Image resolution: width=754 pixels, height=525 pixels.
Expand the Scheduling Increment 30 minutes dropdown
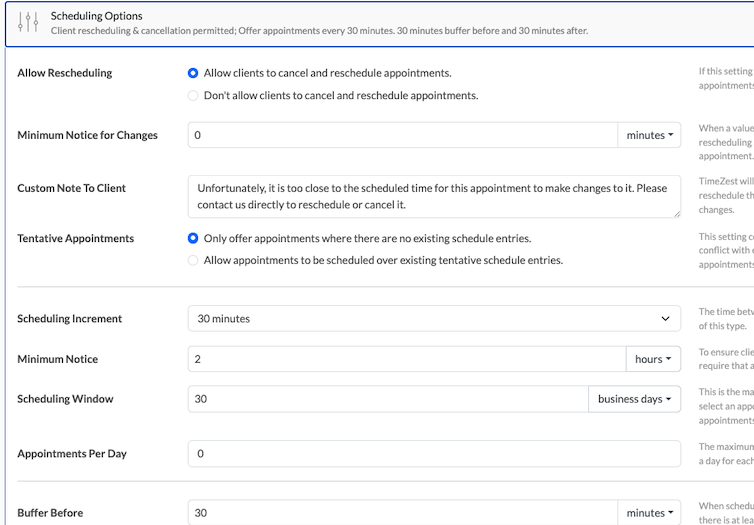click(433, 319)
